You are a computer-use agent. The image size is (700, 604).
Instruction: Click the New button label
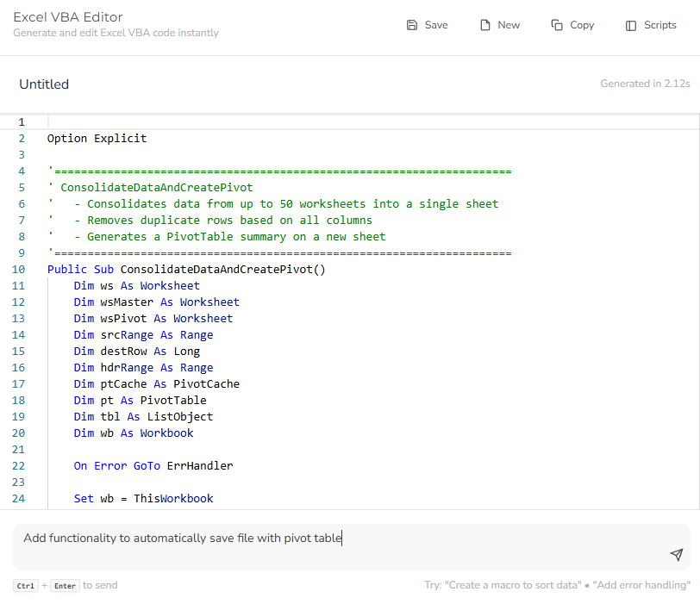point(509,25)
